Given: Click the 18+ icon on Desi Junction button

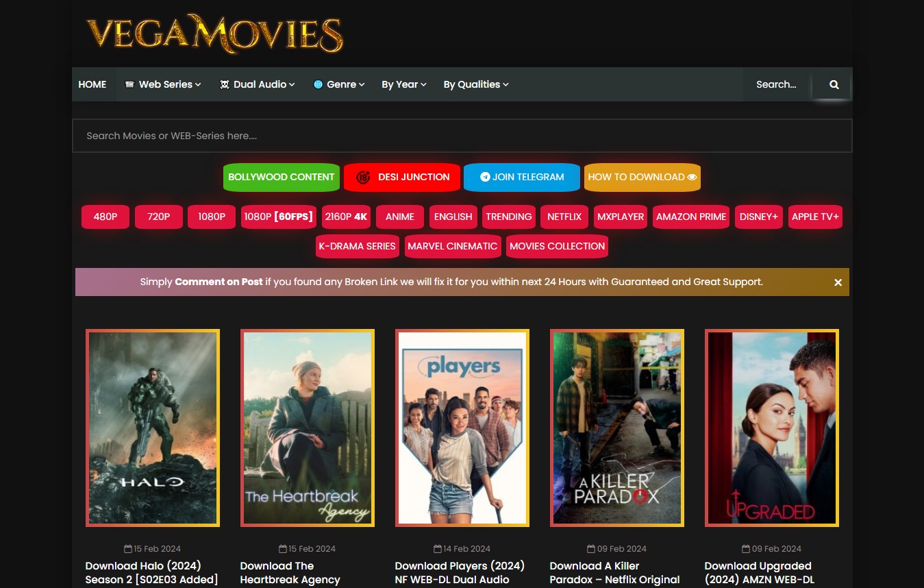Looking at the screenshot, I should point(363,177).
